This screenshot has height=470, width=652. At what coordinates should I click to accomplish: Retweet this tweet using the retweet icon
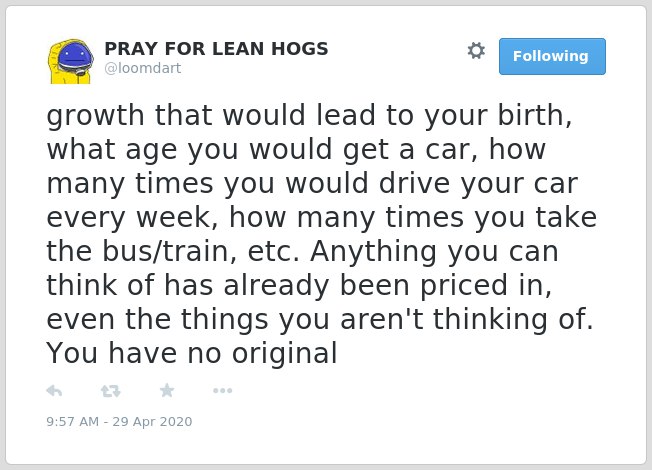[x=111, y=391]
